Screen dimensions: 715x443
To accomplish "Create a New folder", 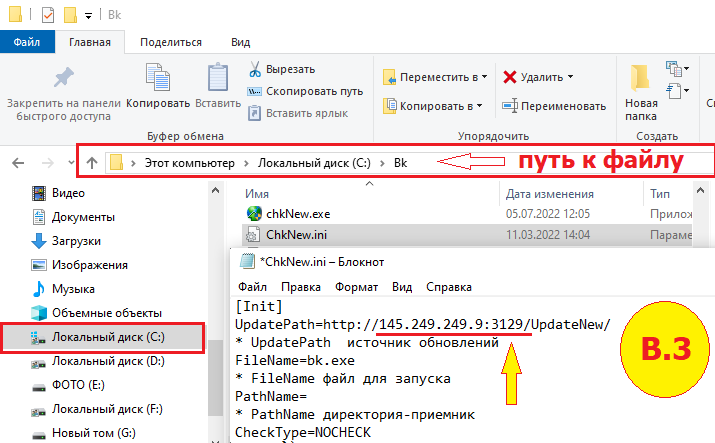I will click(641, 90).
